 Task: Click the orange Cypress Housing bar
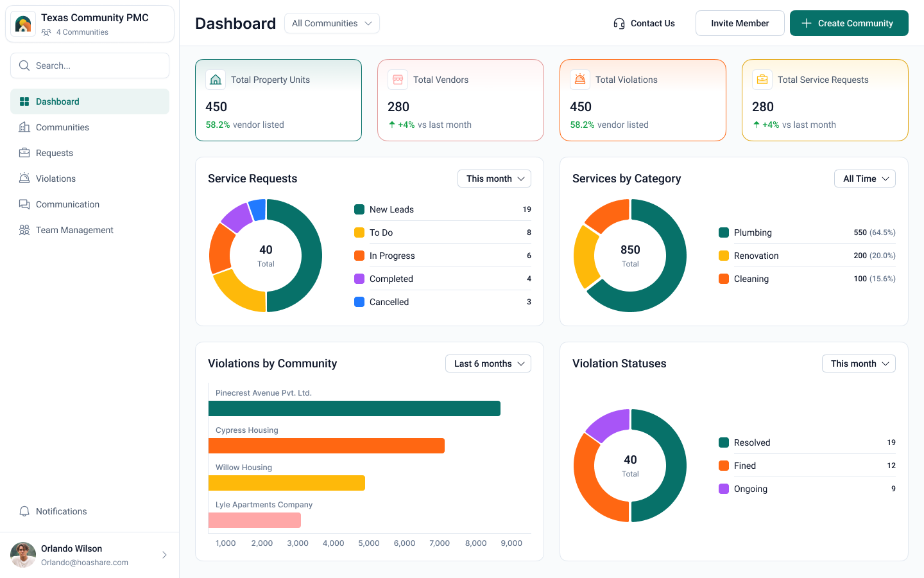326,445
